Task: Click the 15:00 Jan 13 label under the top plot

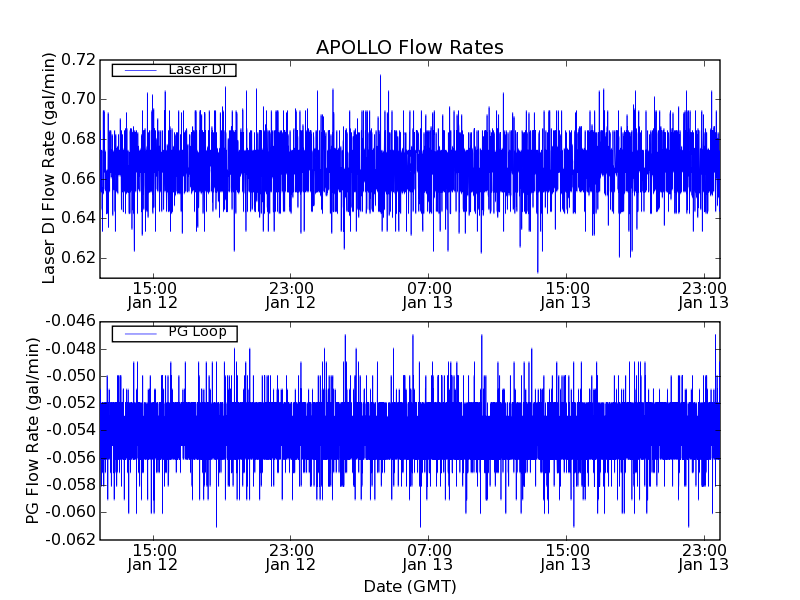Action: click(x=565, y=295)
